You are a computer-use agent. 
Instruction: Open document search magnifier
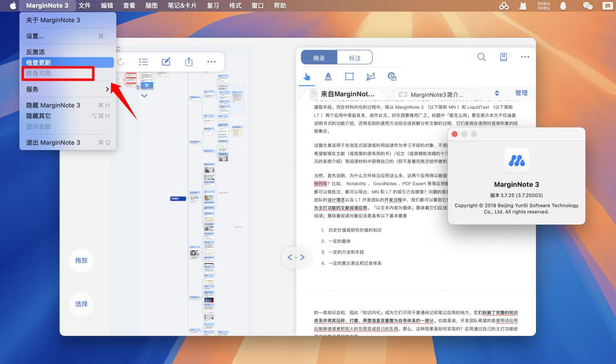click(x=481, y=57)
